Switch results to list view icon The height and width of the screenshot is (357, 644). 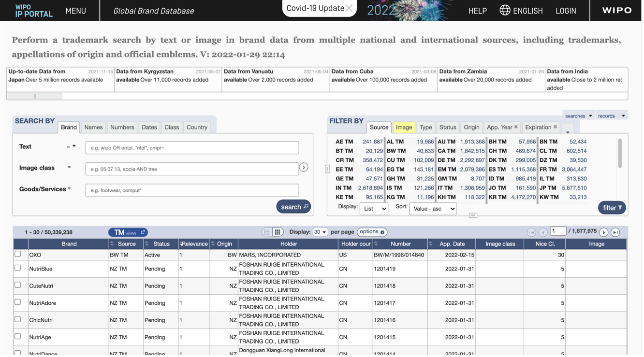267,233
